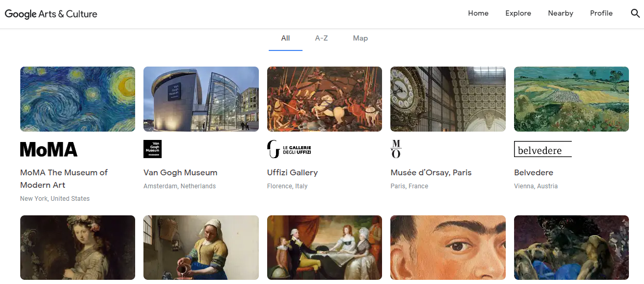The image size is (644, 284).
Task: Click the Amsterdam, Netherlands text
Action: pos(179,186)
